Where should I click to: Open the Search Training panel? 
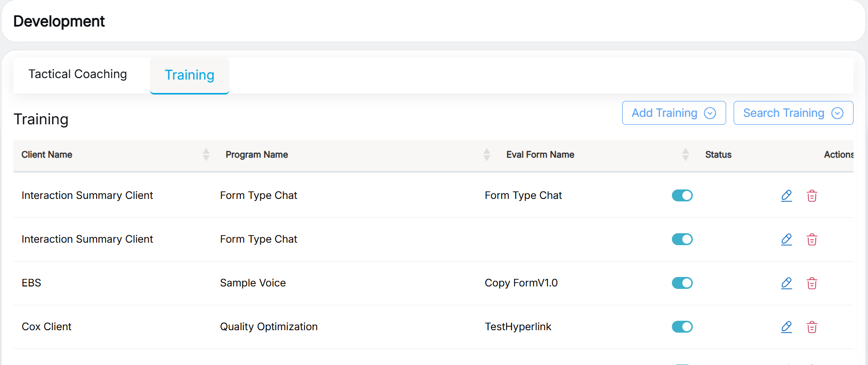793,113
